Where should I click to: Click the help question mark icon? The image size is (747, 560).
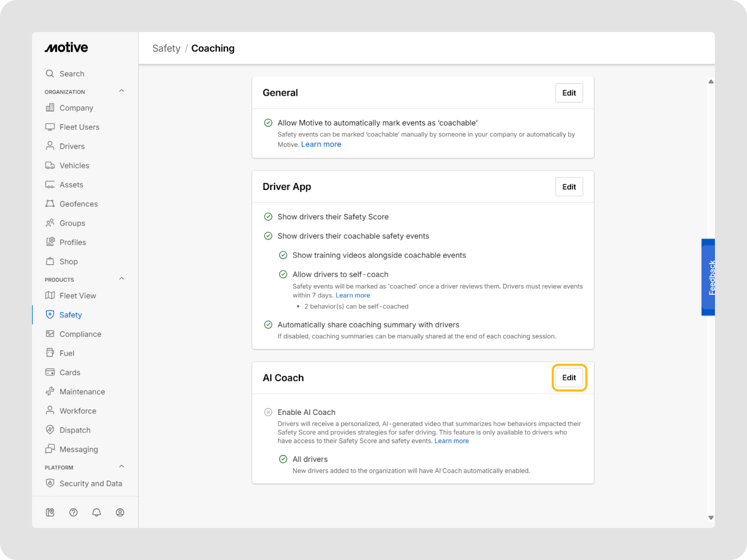pos(73,512)
